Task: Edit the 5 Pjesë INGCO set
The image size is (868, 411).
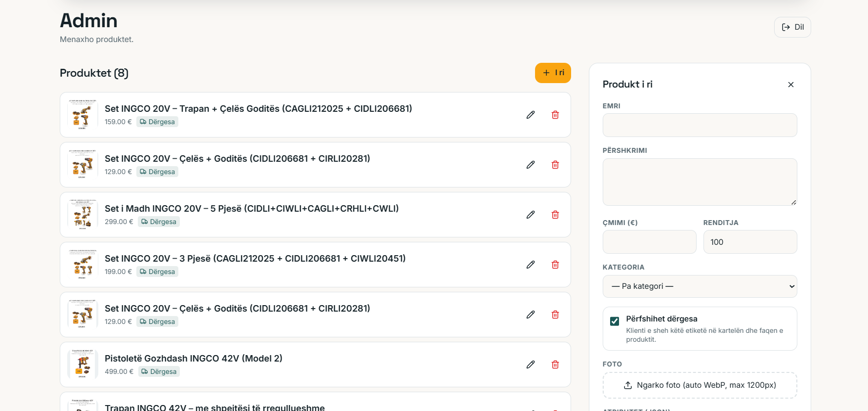Action: [x=531, y=215]
